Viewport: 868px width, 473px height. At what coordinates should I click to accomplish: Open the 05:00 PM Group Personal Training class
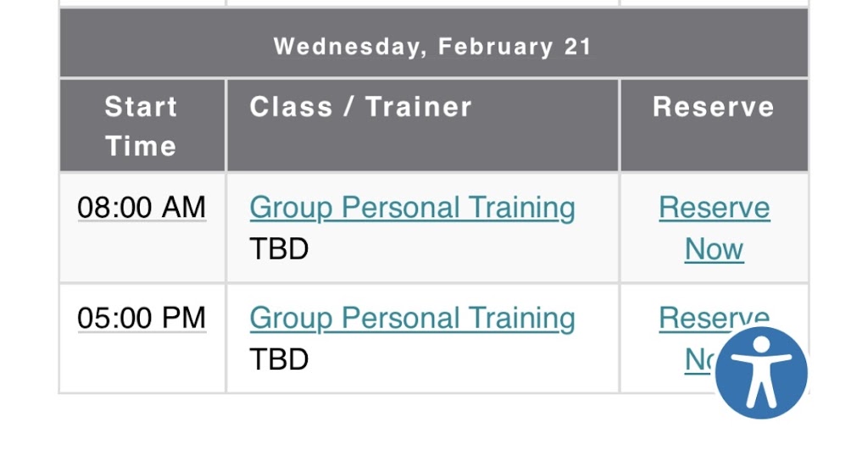[412, 318]
